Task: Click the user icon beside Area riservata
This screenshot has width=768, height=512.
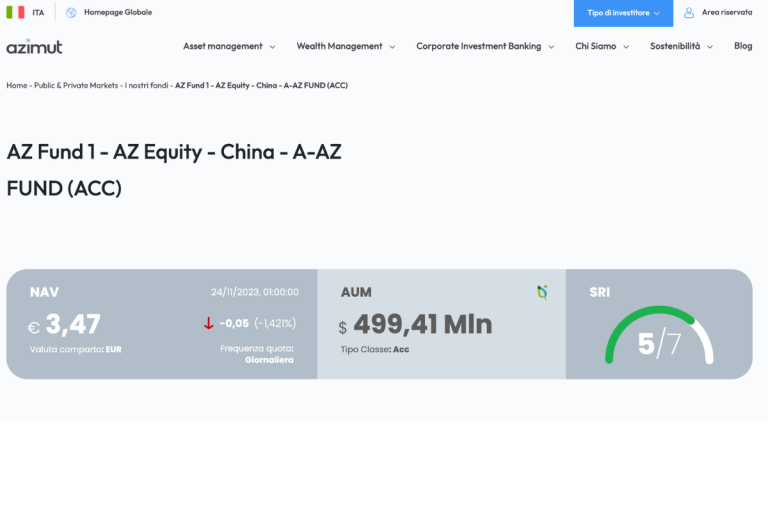Action: click(689, 13)
